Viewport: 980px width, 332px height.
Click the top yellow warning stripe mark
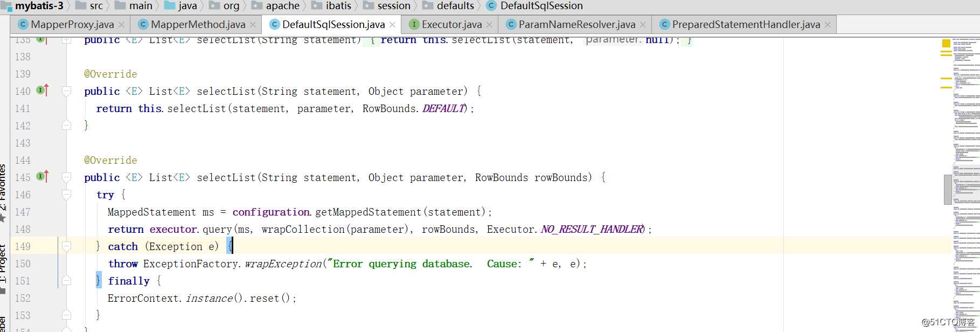pyautogui.click(x=946, y=52)
